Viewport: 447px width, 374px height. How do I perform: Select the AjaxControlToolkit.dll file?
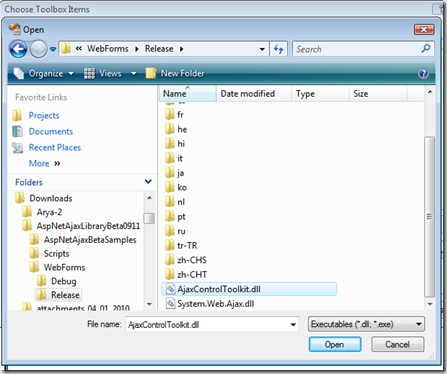[249, 289]
